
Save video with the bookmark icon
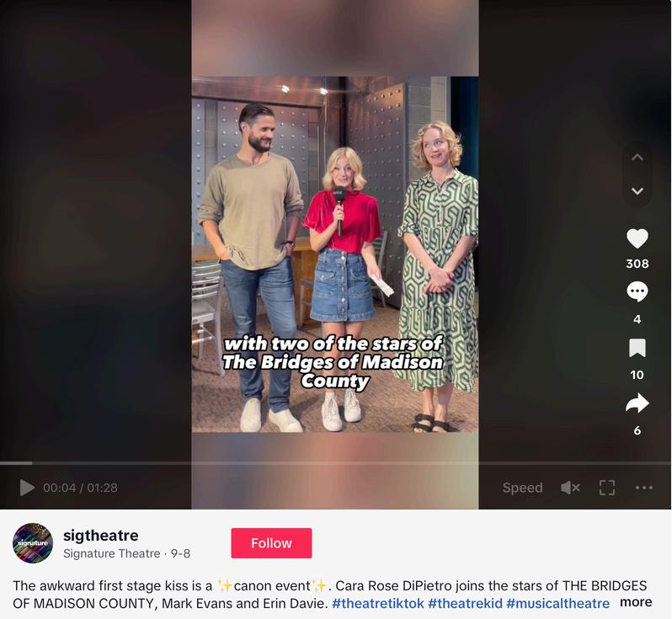(x=637, y=348)
